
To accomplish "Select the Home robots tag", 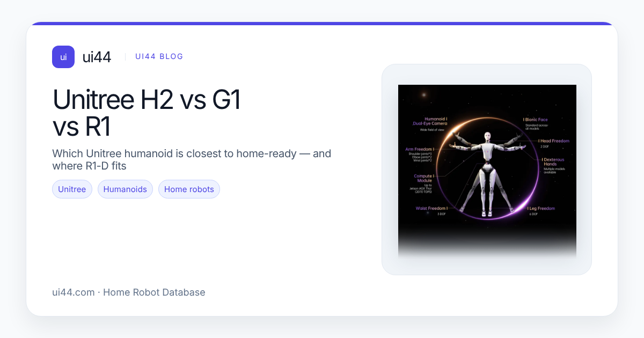I will tap(189, 189).
